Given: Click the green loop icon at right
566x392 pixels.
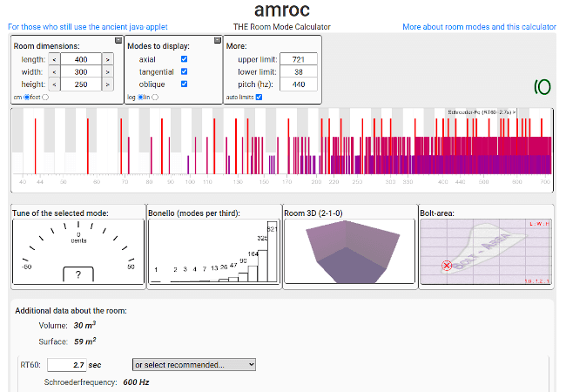Looking at the screenshot, I should pyautogui.click(x=542, y=86).
